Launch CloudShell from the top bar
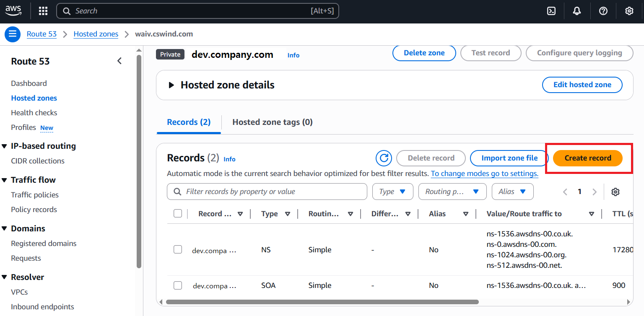Image resolution: width=644 pixels, height=316 pixels. (551, 11)
